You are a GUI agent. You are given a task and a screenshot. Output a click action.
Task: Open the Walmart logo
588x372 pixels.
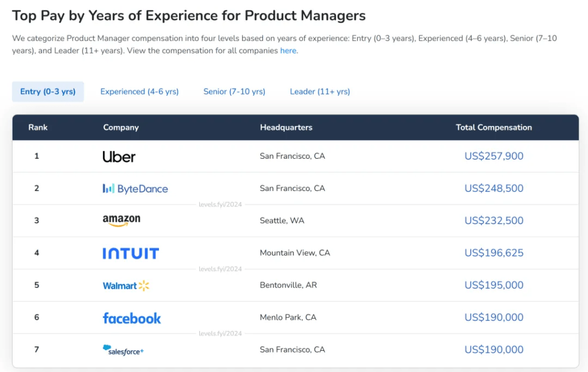[x=126, y=286]
